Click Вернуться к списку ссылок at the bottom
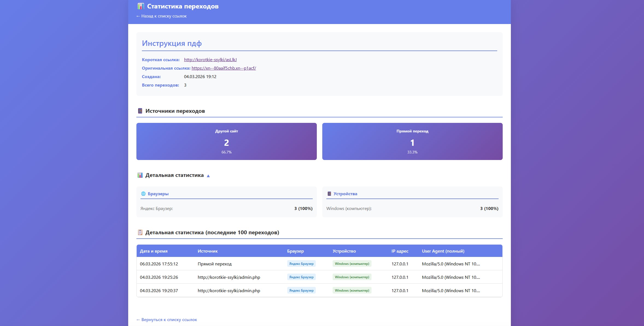The height and width of the screenshot is (326, 644). tap(166, 319)
